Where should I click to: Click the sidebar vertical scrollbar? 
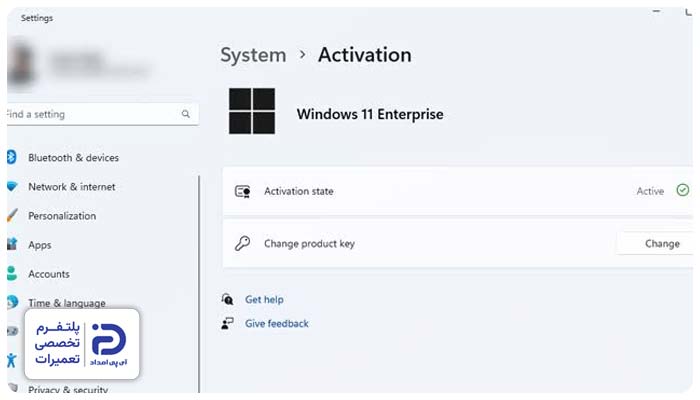199,284
